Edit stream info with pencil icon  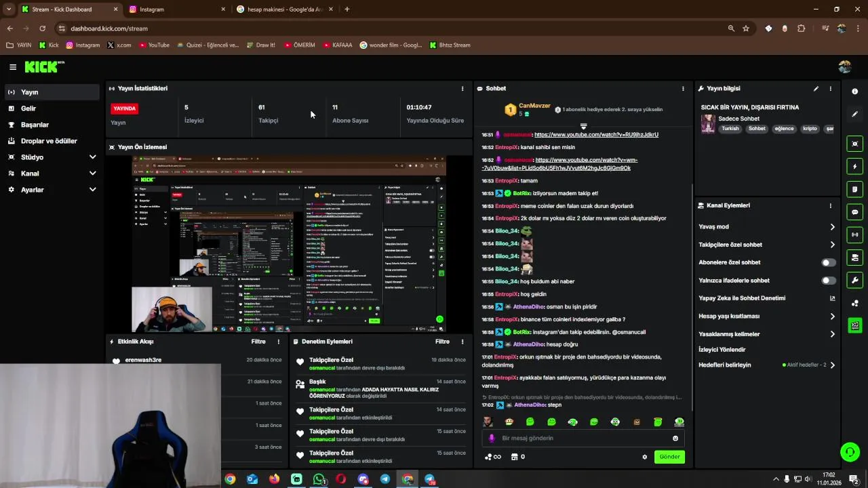pyautogui.click(x=816, y=88)
